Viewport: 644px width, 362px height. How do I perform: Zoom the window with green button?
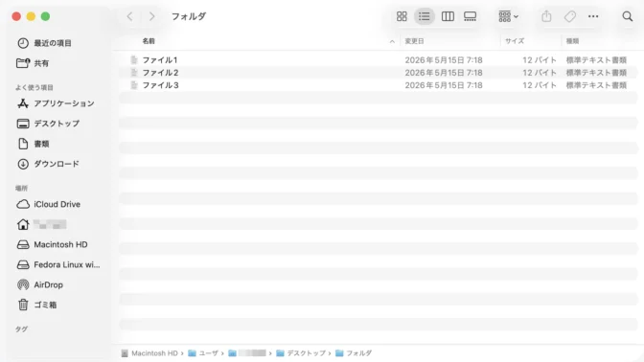coord(46,16)
